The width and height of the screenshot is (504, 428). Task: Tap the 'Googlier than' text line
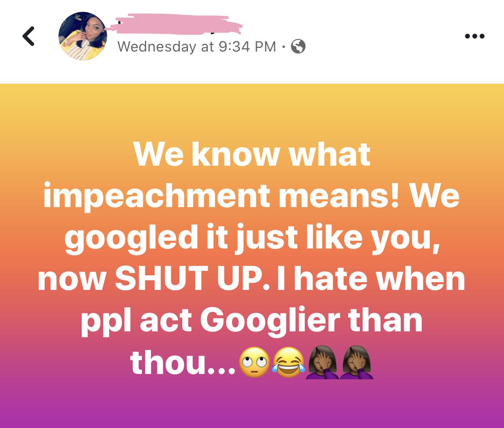(x=312, y=320)
